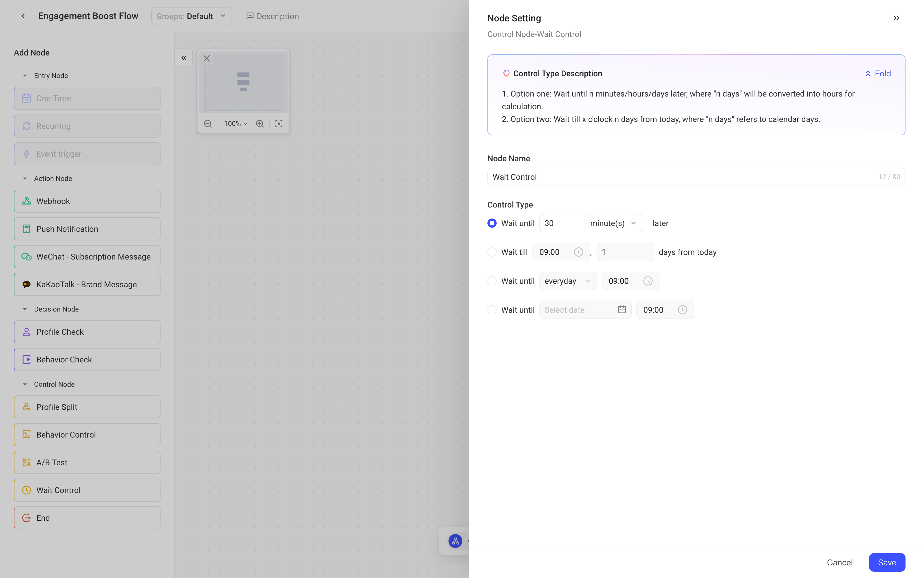Viewport: 924px width, 578px height.
Task: Save the node settings
Action: click(x=887, y=562)
